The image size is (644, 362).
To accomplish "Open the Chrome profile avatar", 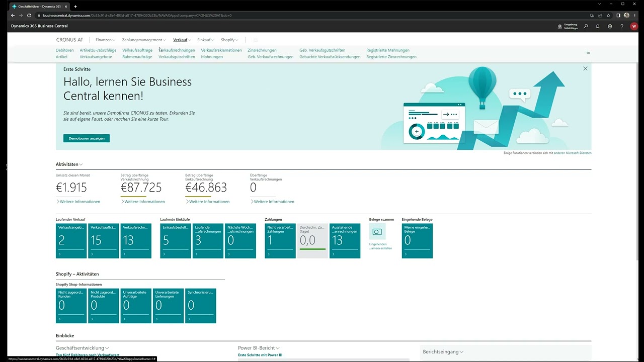I will point(626,16).
